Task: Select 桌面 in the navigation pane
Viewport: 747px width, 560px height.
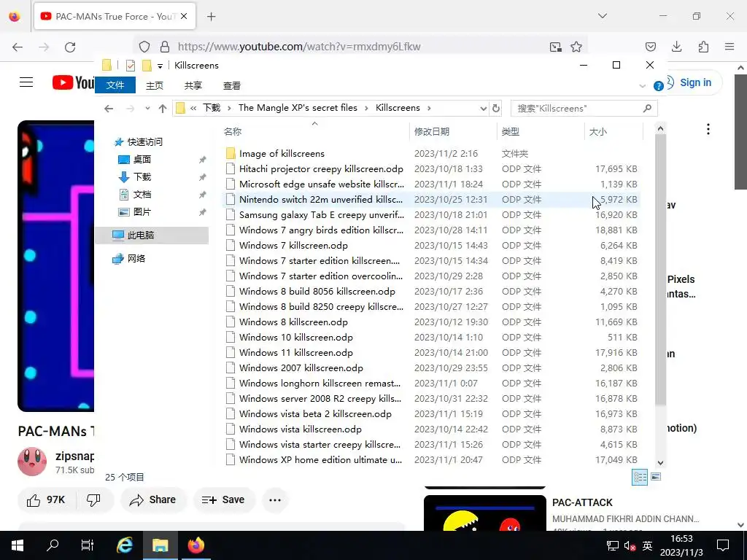Action: coord(142,160)
